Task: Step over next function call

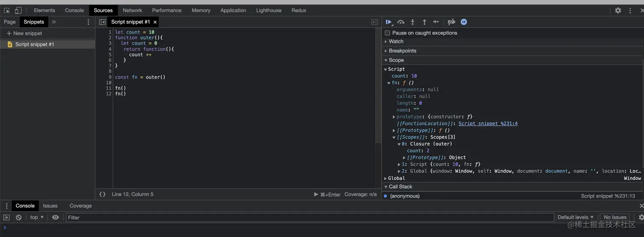Action: pos(401,22)
